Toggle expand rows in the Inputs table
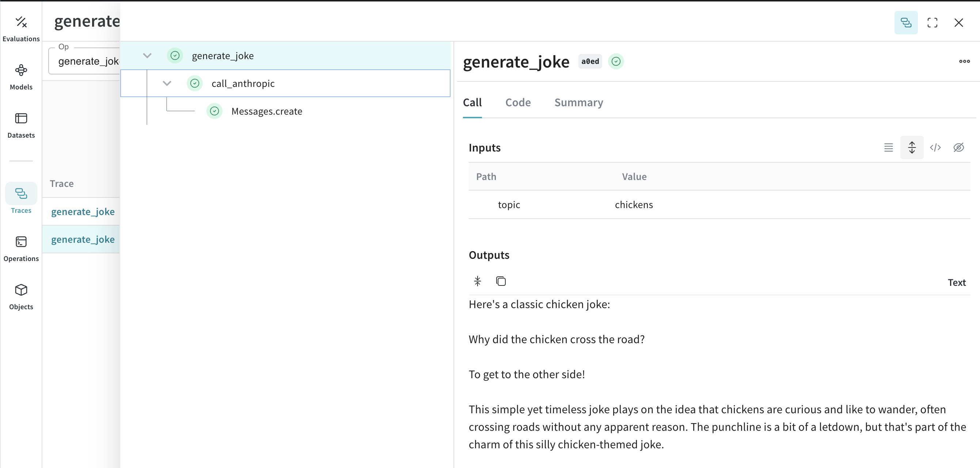The height and width of the screenshot is (468, 980). click(x=912, y=147)
